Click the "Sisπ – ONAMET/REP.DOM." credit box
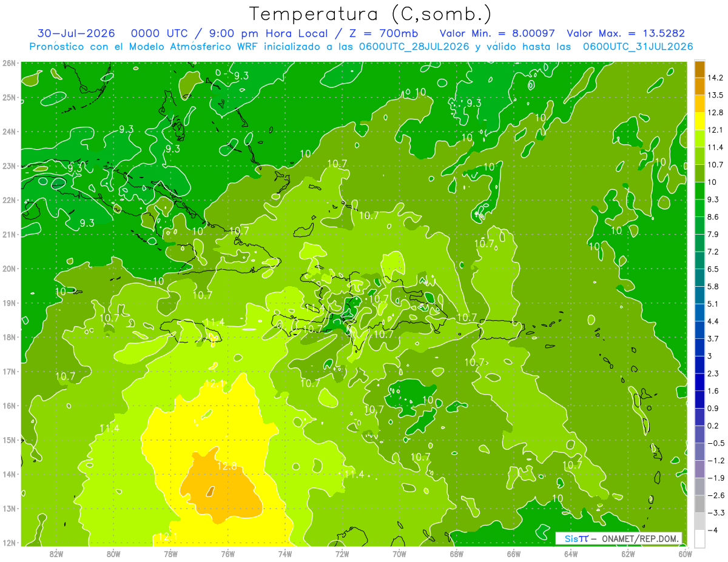 (619, 538)
